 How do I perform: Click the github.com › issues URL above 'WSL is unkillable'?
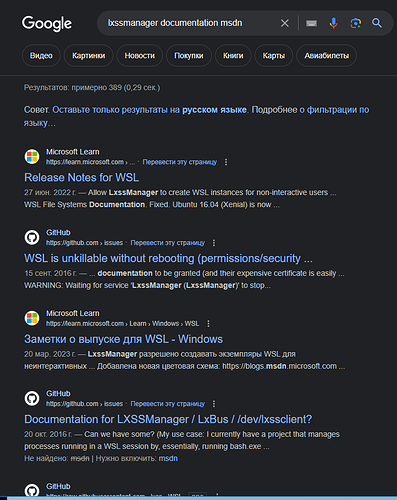[84, 243]
